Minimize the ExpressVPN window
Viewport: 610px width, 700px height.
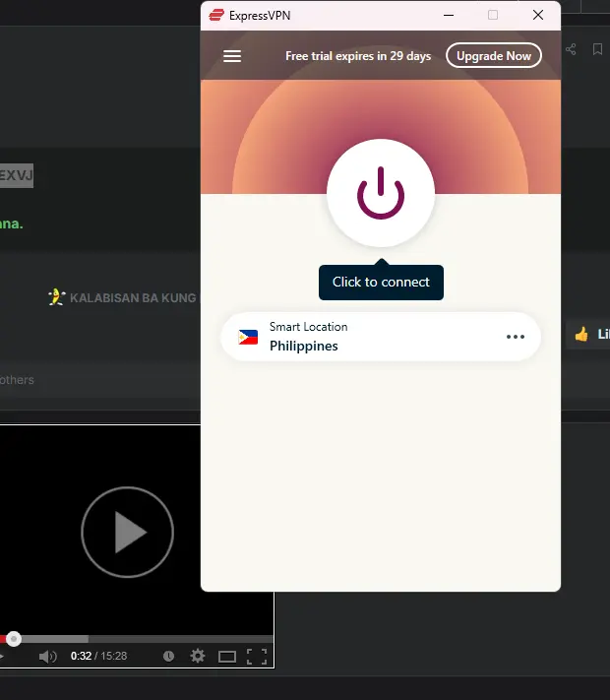pos(449,15)
